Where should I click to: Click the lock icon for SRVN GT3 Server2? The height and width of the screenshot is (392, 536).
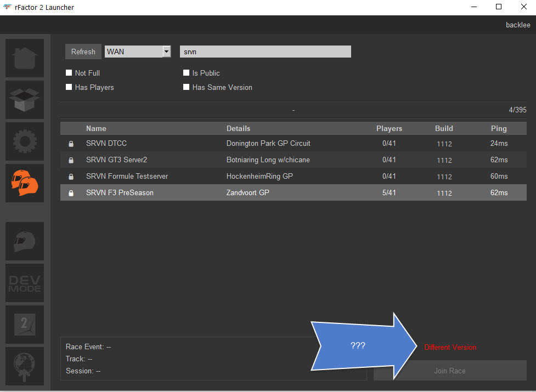(x=71, y=160)
